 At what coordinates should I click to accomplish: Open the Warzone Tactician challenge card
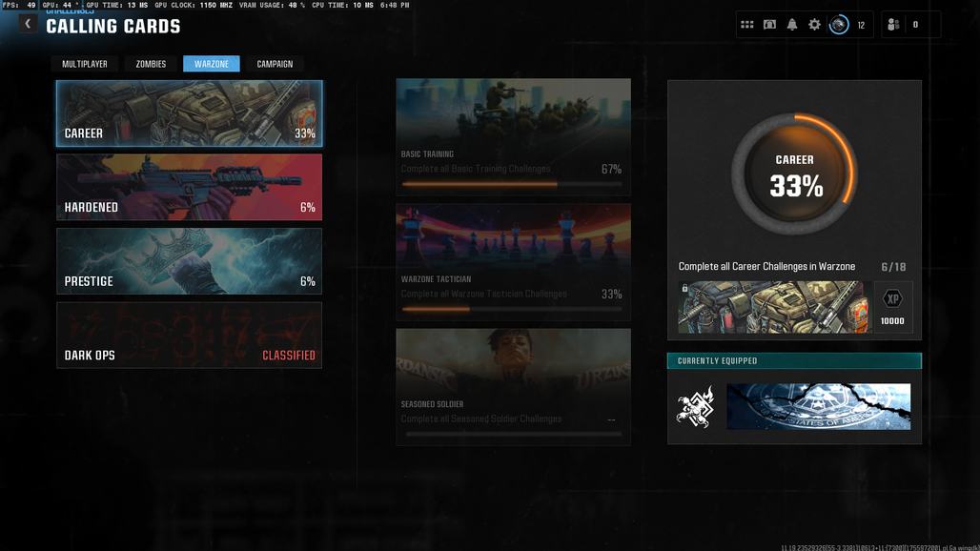coord(513,262)
